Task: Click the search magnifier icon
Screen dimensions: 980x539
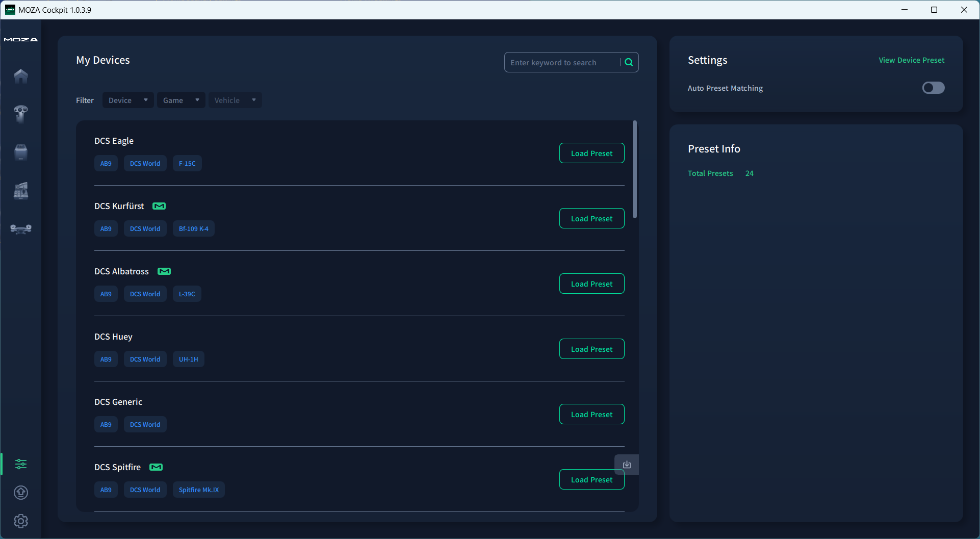Action: 629,62
